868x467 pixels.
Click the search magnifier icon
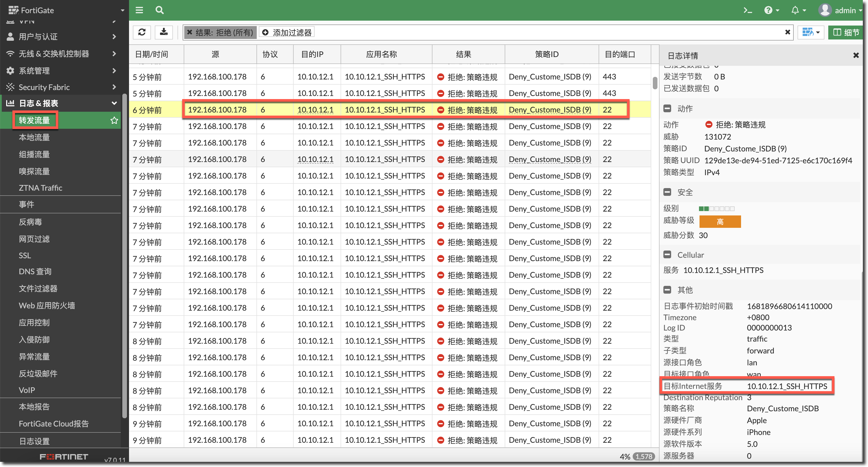[x=159, y=10]
